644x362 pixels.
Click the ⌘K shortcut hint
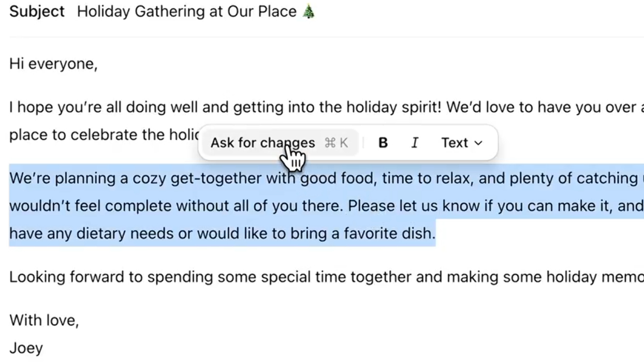click(x=336, y=143)
